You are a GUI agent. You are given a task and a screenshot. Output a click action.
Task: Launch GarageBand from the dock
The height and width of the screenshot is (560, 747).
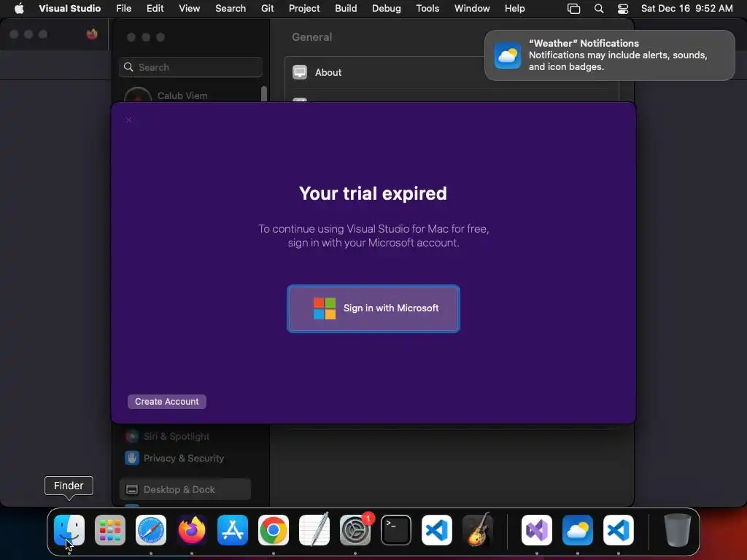pyautogui.click(x=478, y=530)
